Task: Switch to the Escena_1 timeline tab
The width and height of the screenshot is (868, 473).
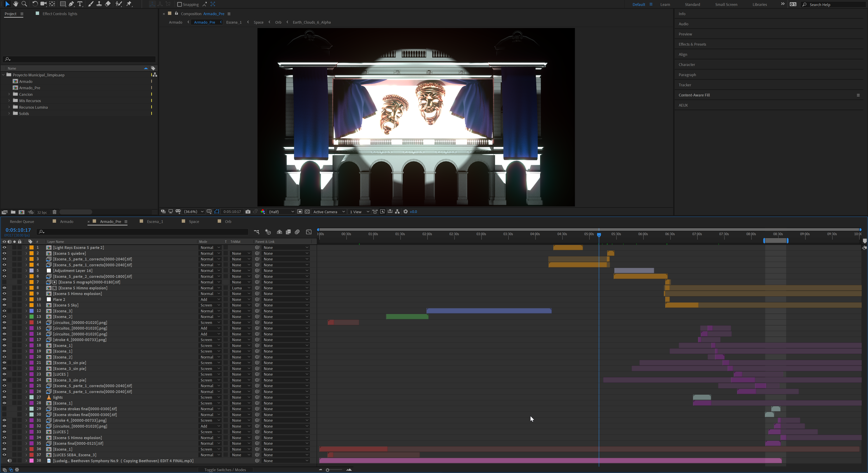Action: click(x=155, y=222)
